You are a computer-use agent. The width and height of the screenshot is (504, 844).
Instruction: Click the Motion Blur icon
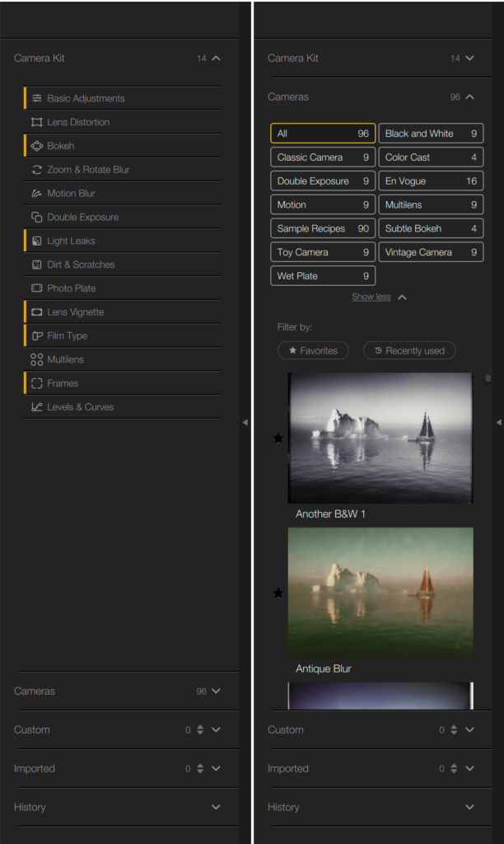[36, 193]
